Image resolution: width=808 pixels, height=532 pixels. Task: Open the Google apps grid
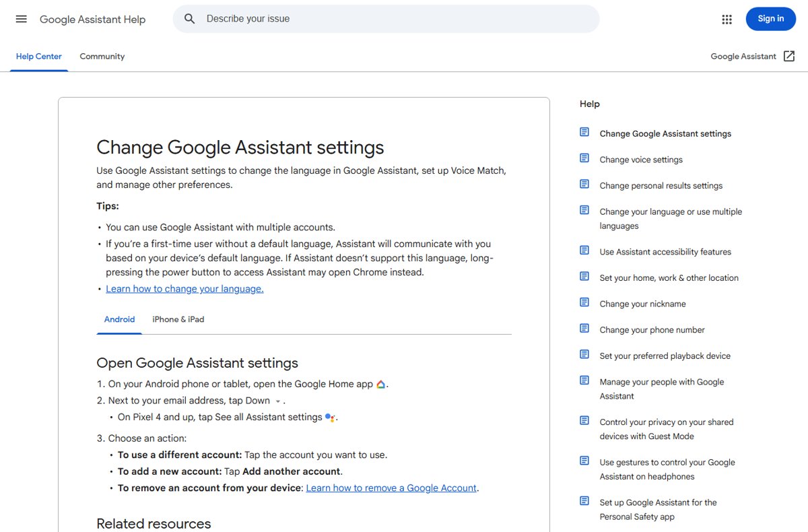point(727,19)
